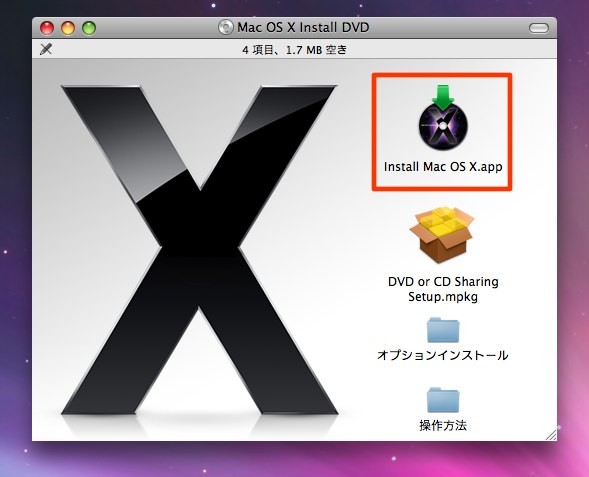Click the DVD or CD Sharing Setup.mpkg label
The image size is (589, 477).
pyautogui.click(x=443, y=289)
